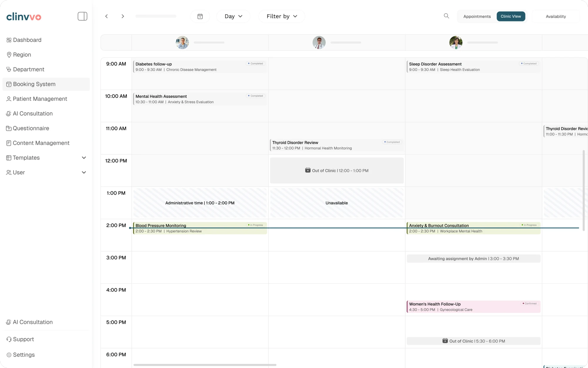Image resolution: width=588 pixels, height=368 pixels.
Task: Click the Department stethoscope icon
Action: click(9, 69)
